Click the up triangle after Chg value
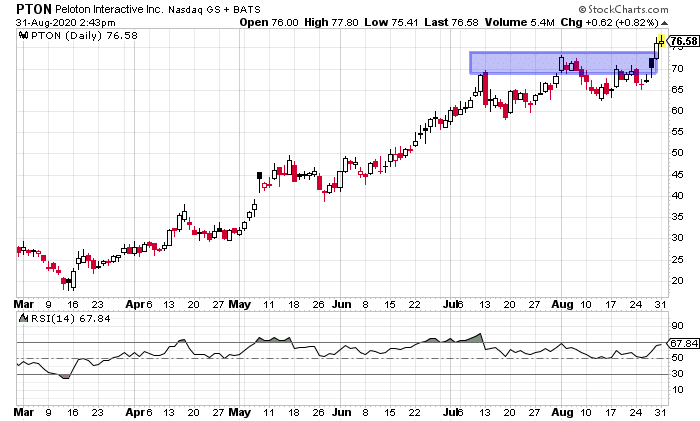The image size is (700, 421). [664, 23]
